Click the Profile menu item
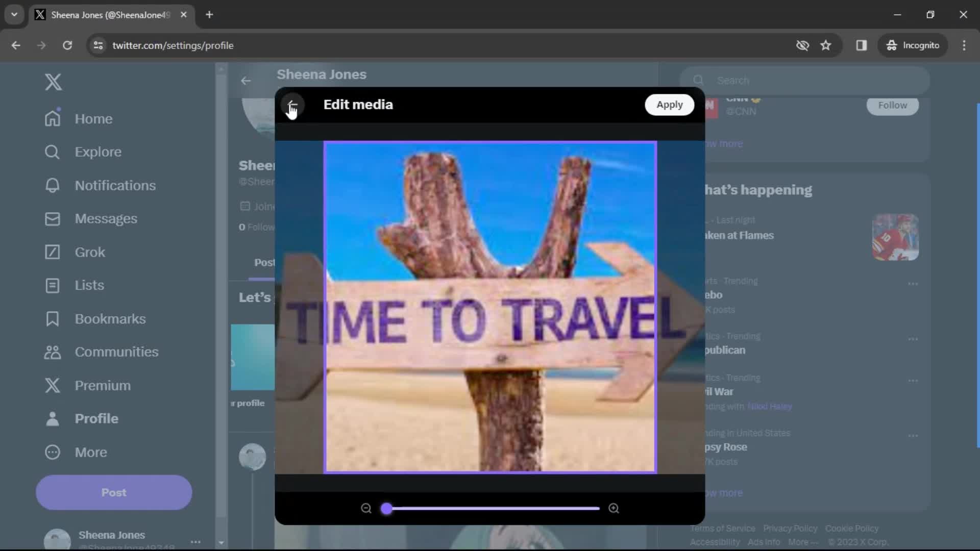This screenshot has width=980, height=551. click(x=96, y=418)
